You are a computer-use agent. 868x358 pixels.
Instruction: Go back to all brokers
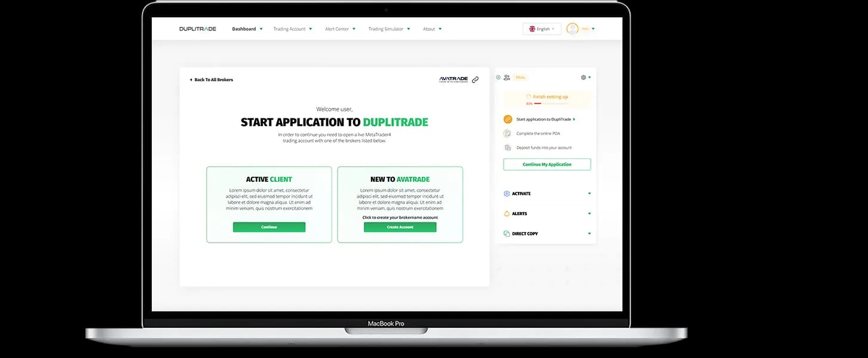(x=211, y=79)
